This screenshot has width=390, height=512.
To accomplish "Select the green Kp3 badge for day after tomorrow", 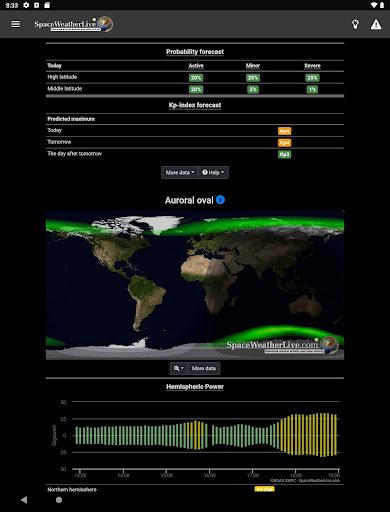I will [x=284, y=154].
